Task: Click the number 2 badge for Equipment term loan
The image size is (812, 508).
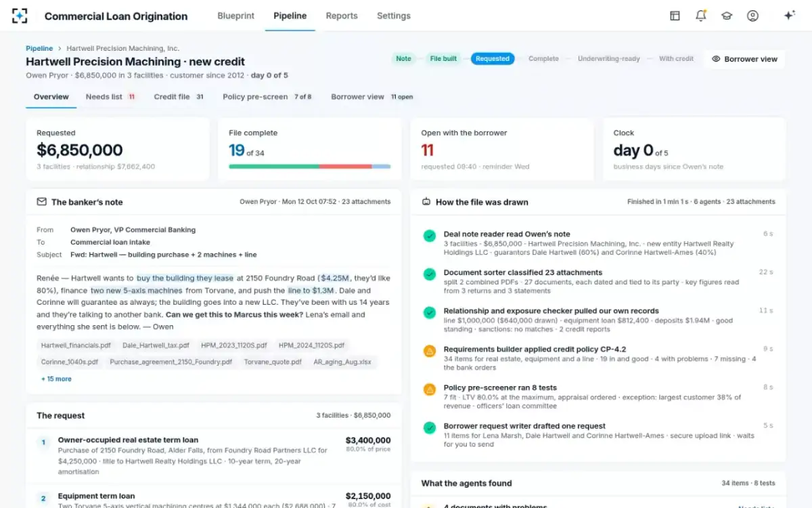Action: [43, 499]
